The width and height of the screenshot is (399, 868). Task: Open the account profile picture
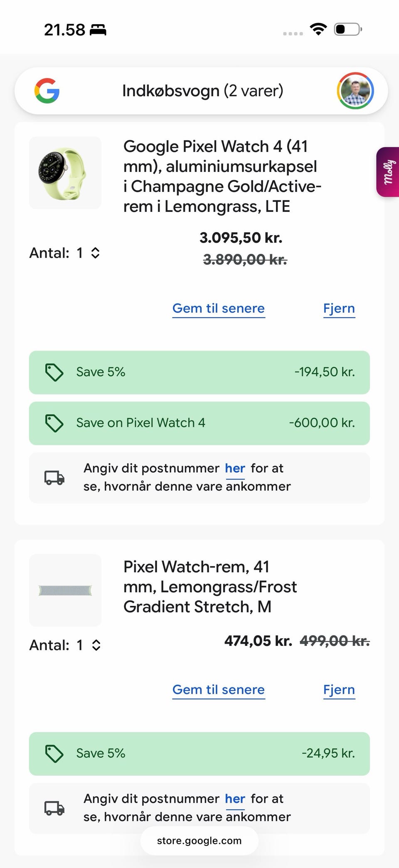[355, 91]
